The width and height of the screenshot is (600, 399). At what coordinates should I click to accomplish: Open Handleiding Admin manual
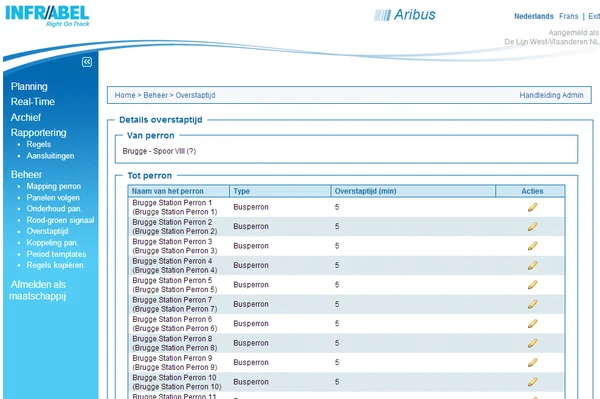click(551, 95)
